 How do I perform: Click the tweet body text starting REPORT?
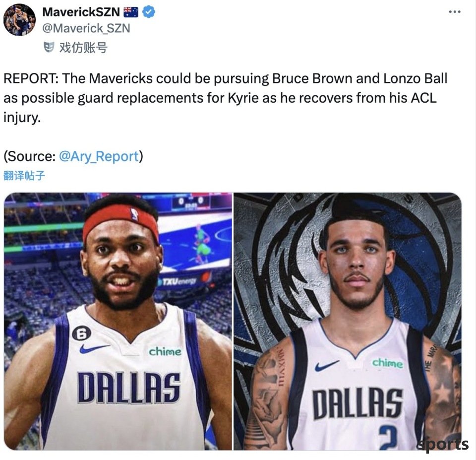pyautogui.click(x=225, y=98)
